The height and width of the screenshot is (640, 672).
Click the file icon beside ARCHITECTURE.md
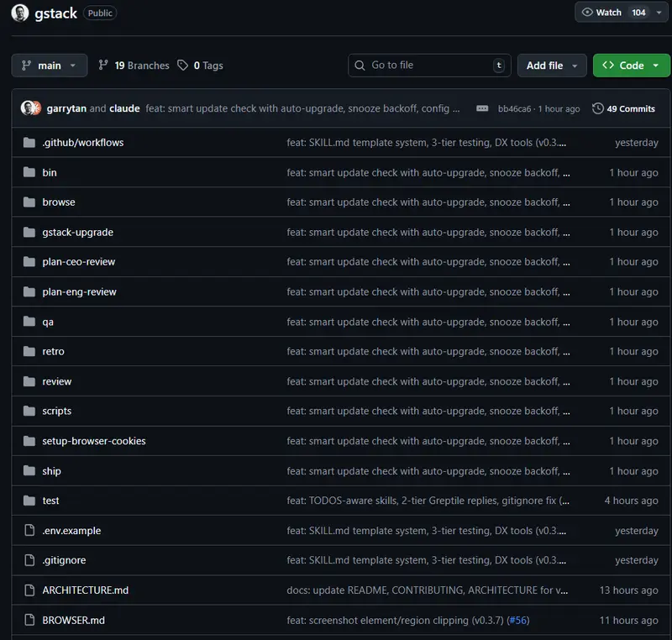click(x=29, y=590)
